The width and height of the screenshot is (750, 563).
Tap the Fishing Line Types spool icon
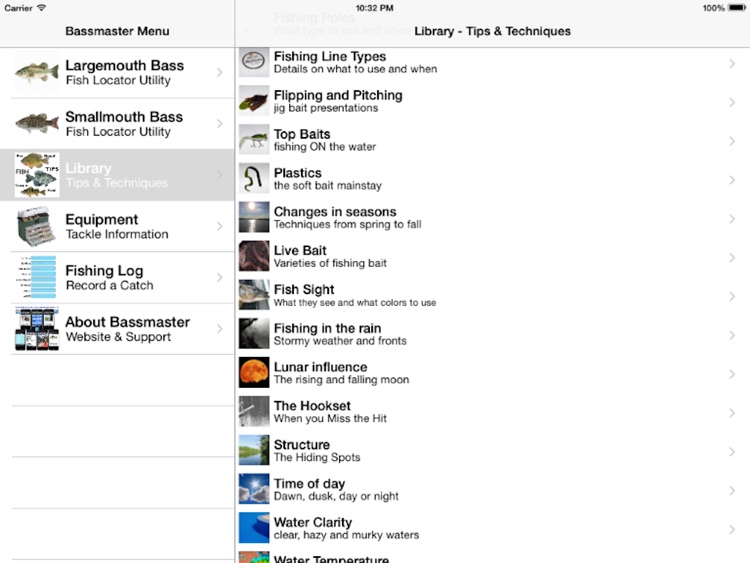pyautogui.click(x=254, y=62)
